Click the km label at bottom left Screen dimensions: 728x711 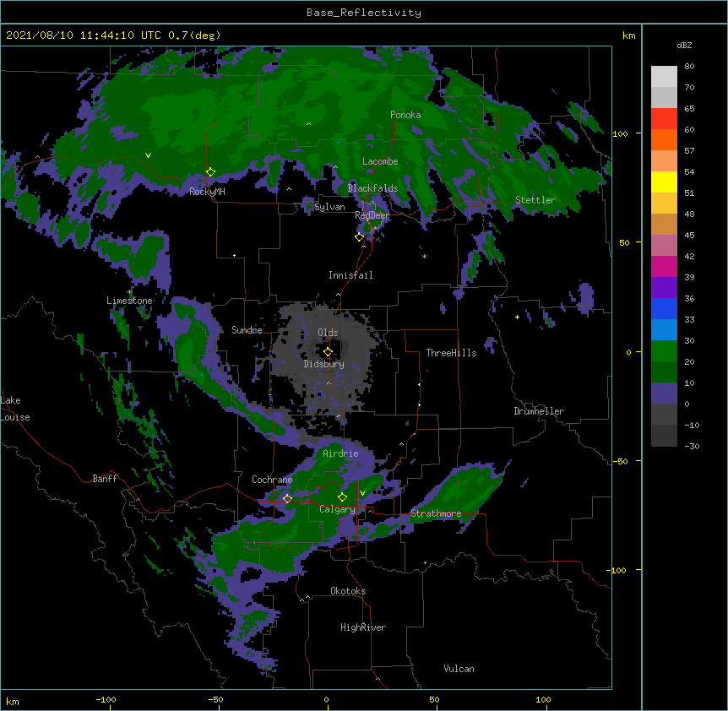(12, 701)
